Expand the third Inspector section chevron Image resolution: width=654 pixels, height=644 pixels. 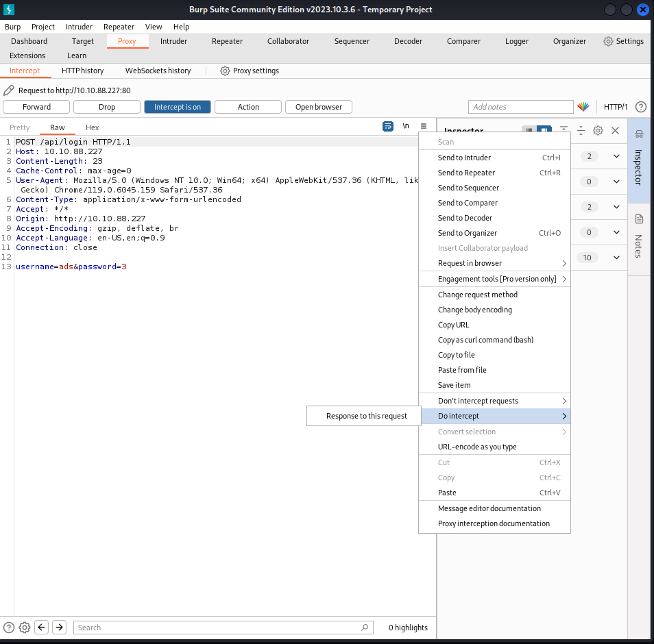616,207
